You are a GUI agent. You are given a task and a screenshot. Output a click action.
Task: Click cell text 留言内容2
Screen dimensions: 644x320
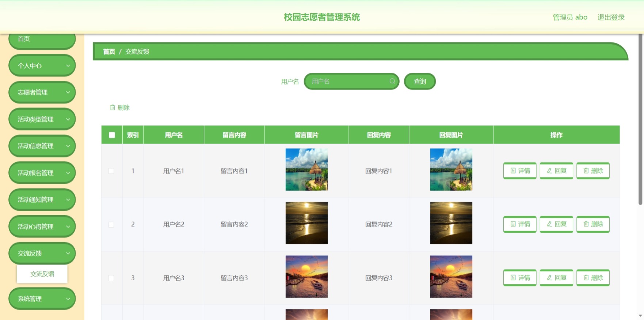[234, 224]
